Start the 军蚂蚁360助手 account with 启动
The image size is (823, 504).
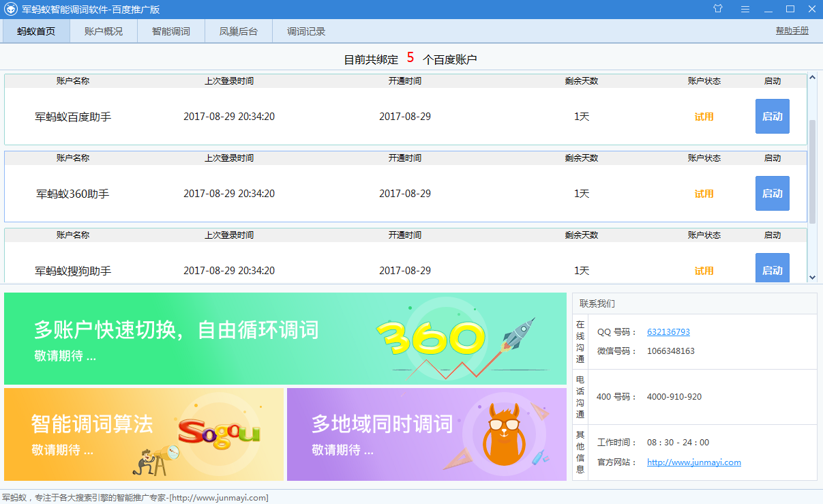773,194
